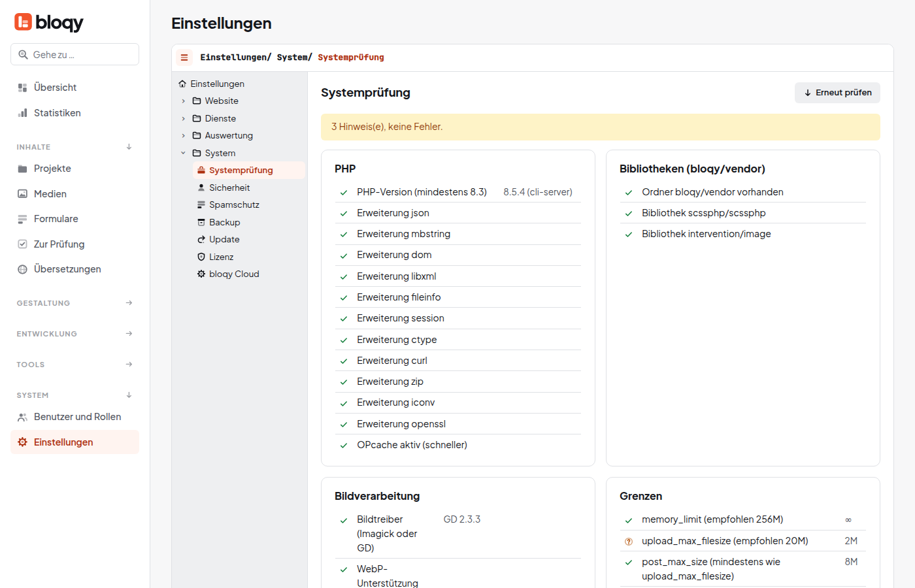Open Benutzer und Rollen menu item

[x=75, y=417]
